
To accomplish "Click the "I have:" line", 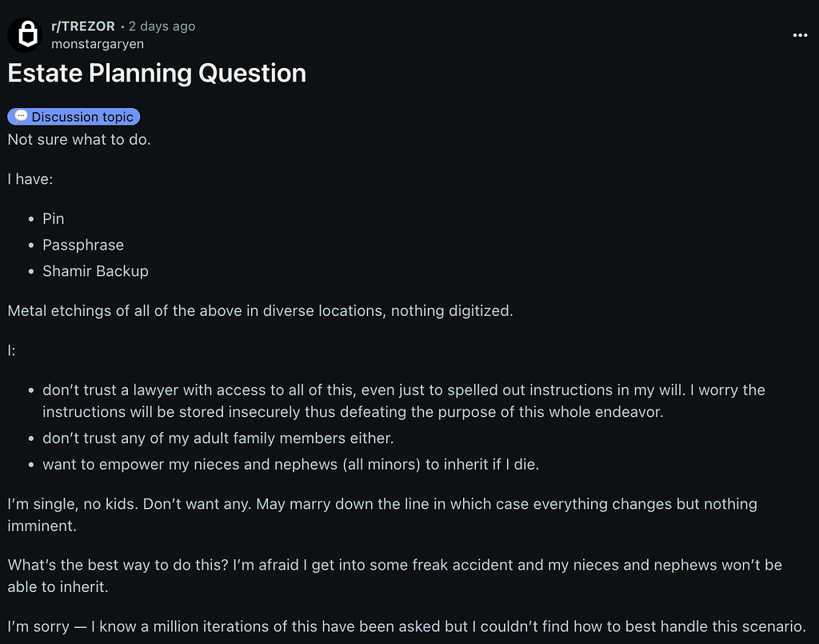I will tap(30, 179).
